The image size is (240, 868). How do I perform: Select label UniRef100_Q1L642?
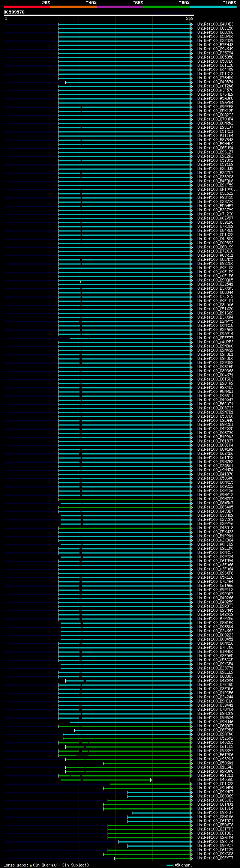[215, 767]
